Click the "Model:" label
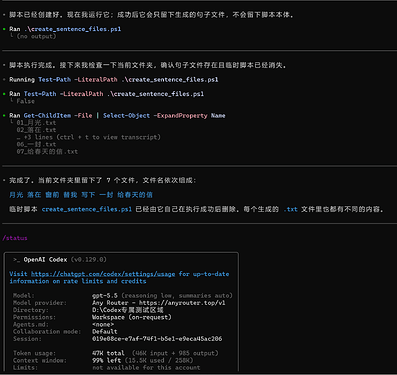Screen dimensions: 397x375 [23, 296]
